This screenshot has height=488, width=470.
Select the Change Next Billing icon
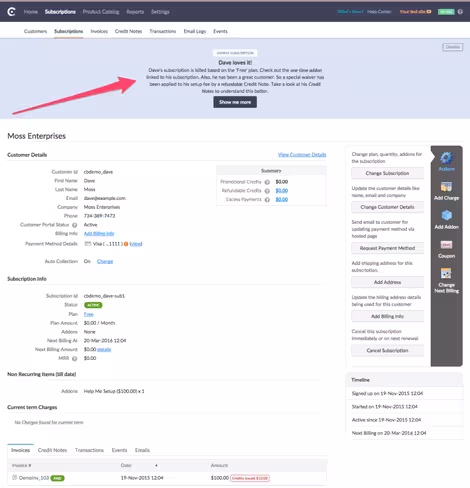[x=446, y=273]
